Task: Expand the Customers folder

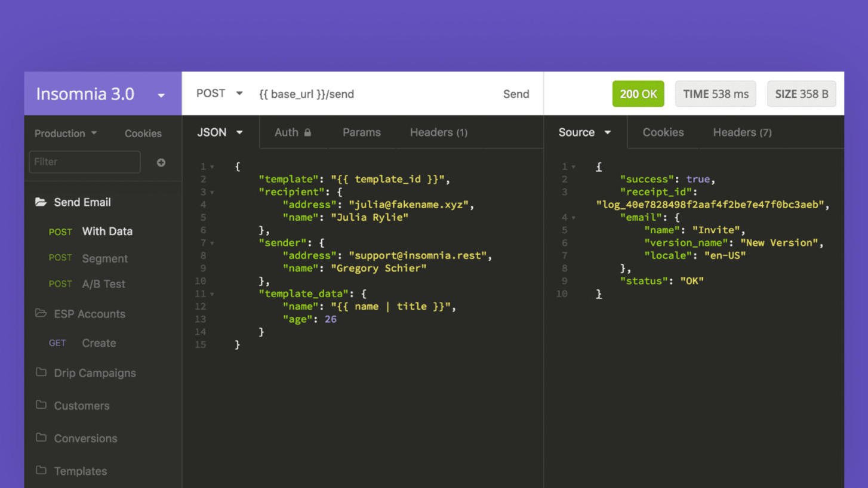Action: [x=81, y=406]
